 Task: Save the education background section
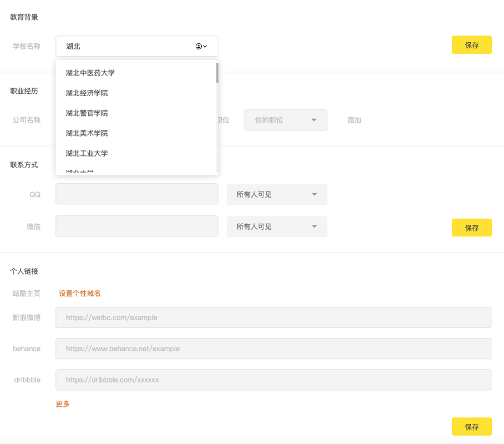click(472, 45)
